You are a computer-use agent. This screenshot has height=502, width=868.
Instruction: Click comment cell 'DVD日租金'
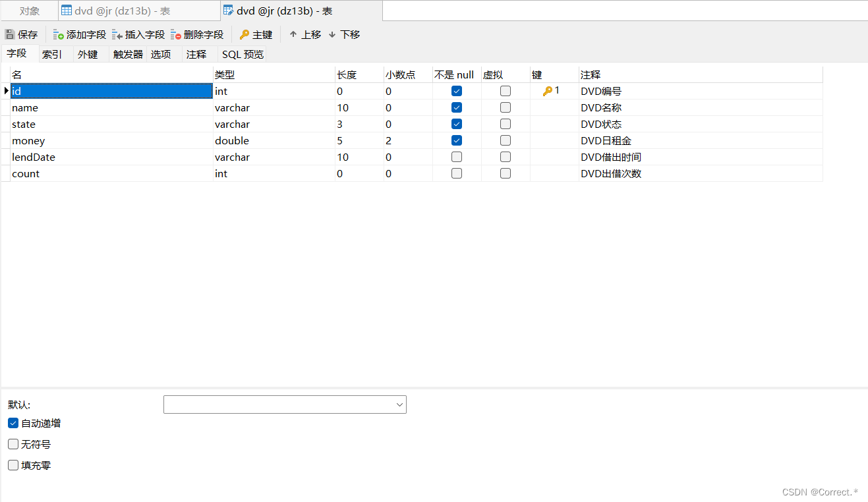tap(701, 140)
